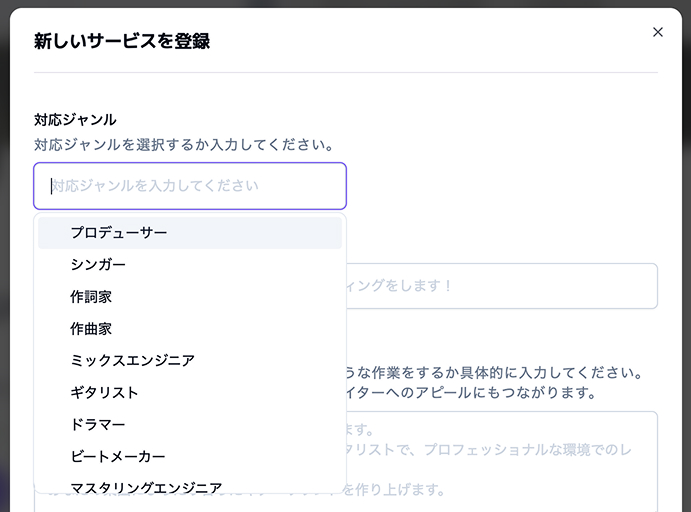The width and height of the screenshot is (691, 512).
Task: Select the 作曲家 option
Action: (91, 328)
